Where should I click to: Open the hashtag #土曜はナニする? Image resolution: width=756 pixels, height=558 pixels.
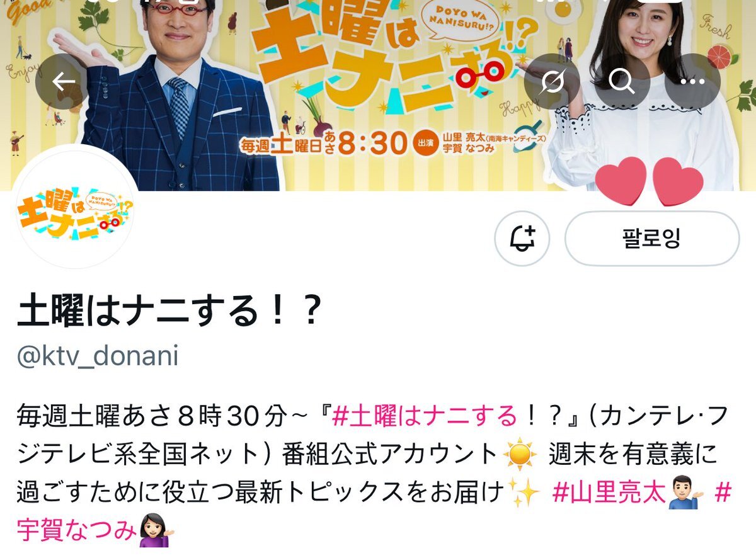coord(425,417)
